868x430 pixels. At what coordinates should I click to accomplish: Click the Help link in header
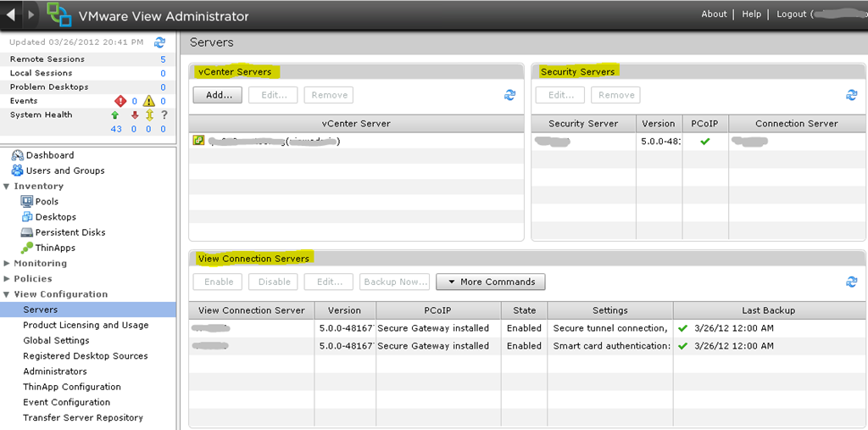[x=751, y=14]
